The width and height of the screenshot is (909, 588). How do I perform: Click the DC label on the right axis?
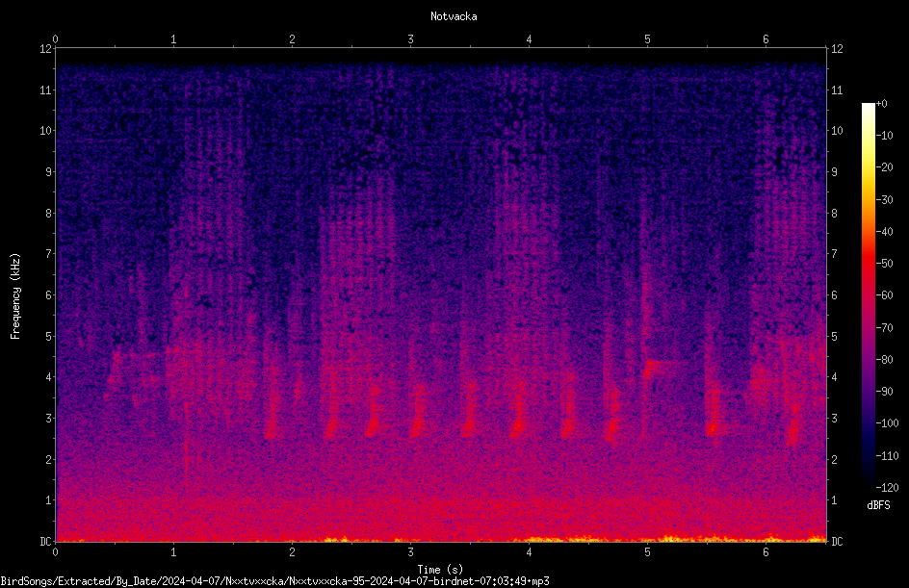pos(837,541)
